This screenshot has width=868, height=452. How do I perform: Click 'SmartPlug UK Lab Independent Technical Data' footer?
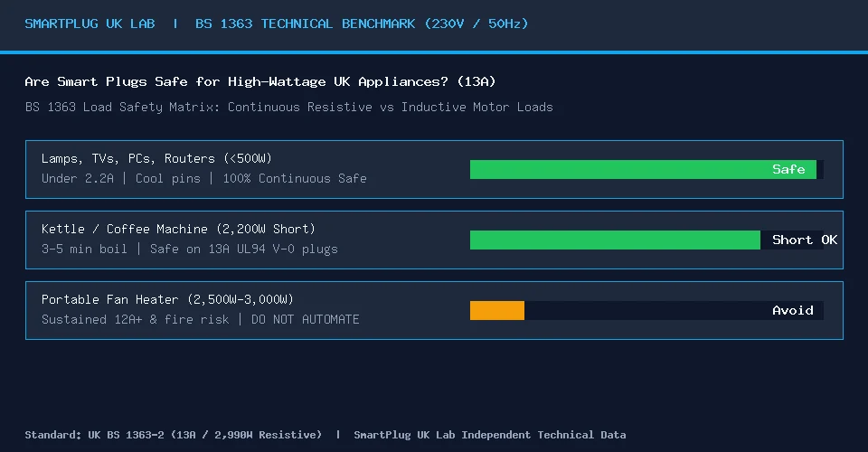click(490, 435)
